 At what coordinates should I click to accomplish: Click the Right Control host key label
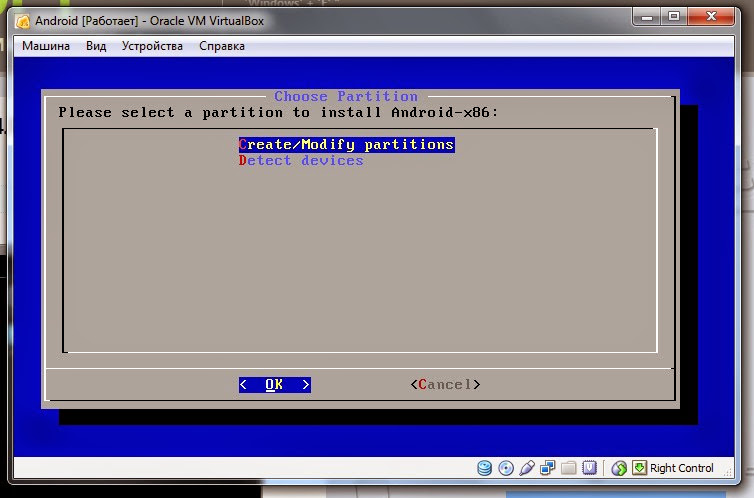point(681,468)
